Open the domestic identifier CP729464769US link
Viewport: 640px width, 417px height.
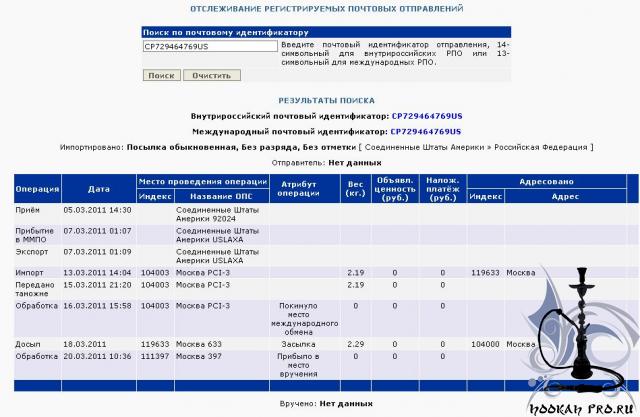point(427,116)
